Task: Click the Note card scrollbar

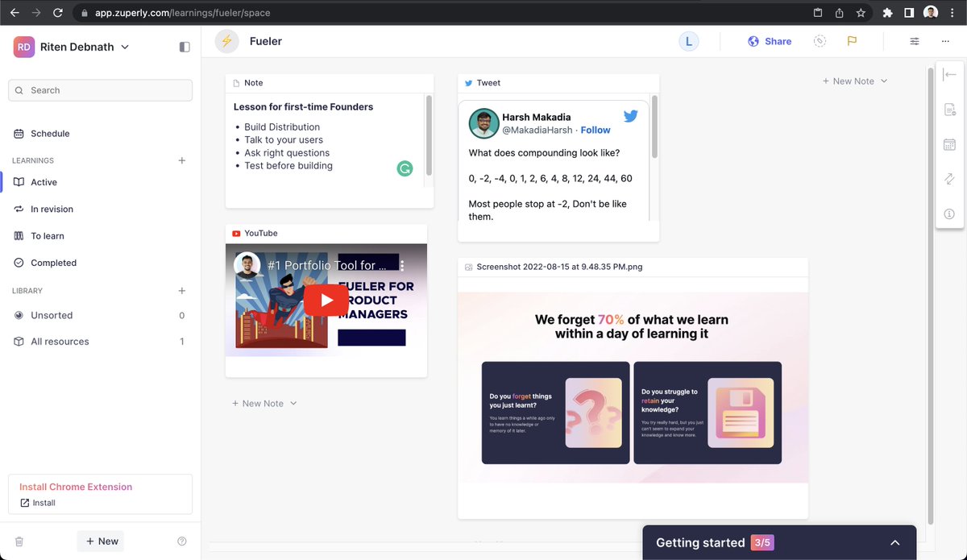Action: (429, 135)
